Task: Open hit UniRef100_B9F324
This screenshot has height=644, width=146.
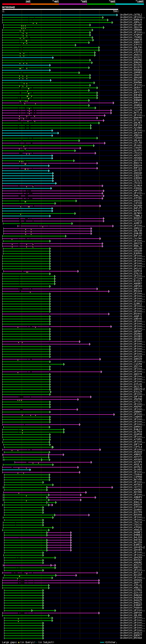Action: 131,168
